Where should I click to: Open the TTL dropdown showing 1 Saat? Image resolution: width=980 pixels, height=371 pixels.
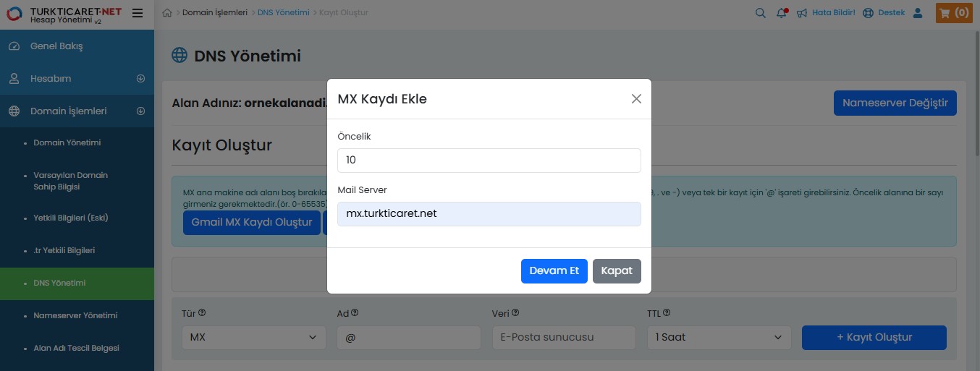coord(719,337)
